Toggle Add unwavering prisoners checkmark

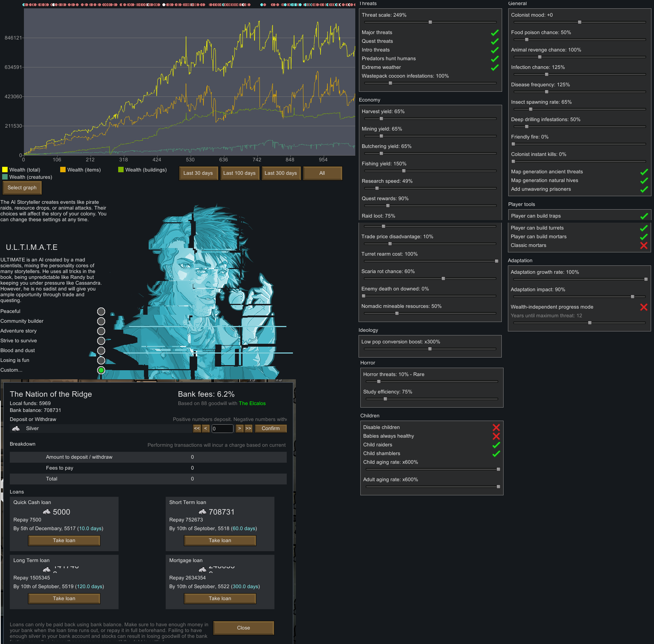pyautogui.click(x=644, y=189)
